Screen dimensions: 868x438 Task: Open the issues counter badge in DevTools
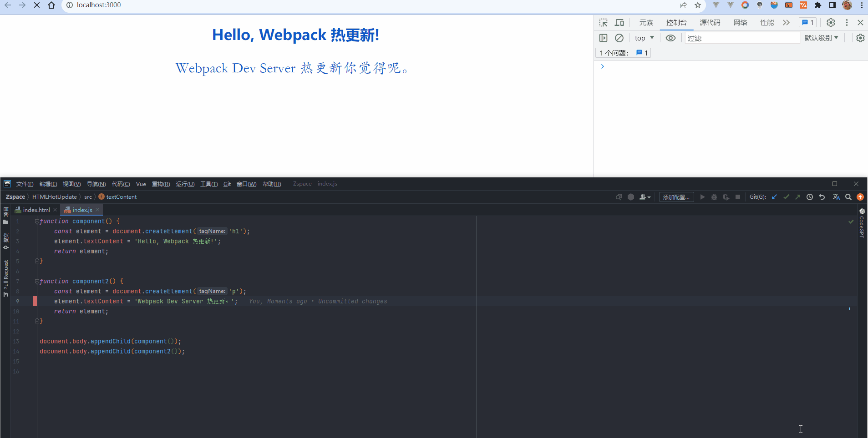click(x=808, y=23)
